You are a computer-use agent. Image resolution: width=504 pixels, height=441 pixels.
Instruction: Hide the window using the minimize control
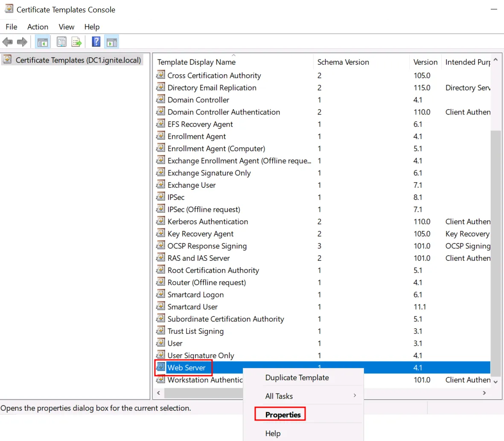(x=494, y=9)
